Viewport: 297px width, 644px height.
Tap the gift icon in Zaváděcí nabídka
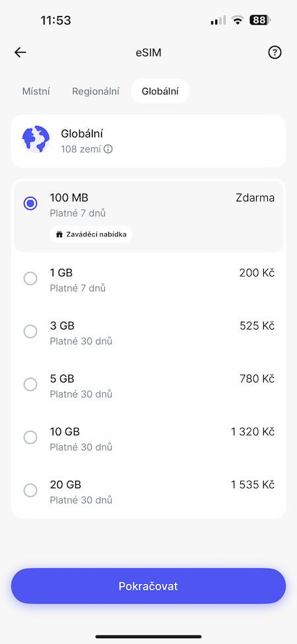click(59, 234)
